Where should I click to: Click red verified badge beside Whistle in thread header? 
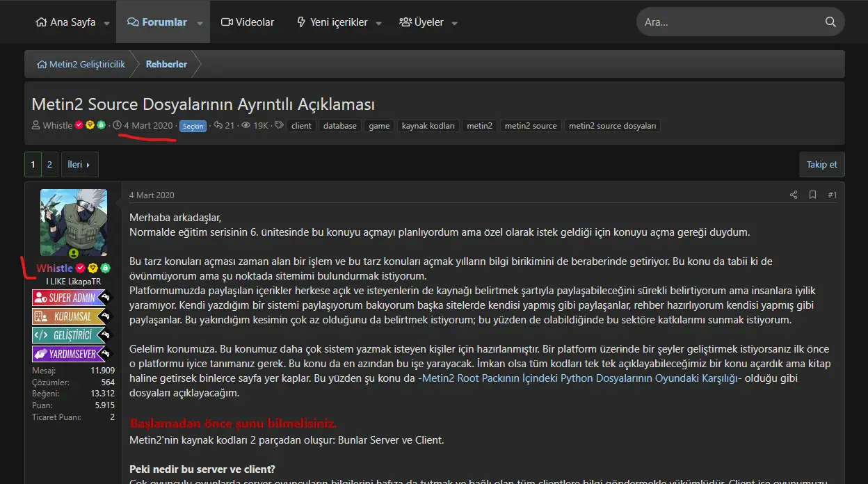[x=79, y=126]
